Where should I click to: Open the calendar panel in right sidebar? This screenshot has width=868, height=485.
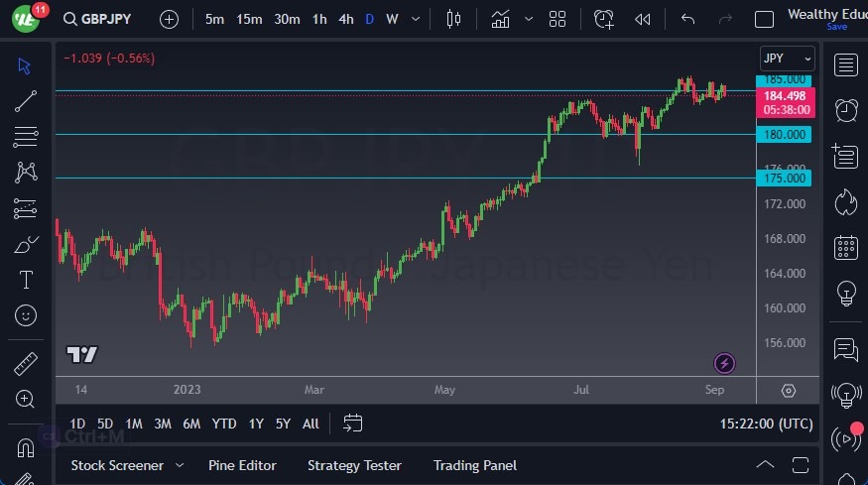[x=846, y=247]
